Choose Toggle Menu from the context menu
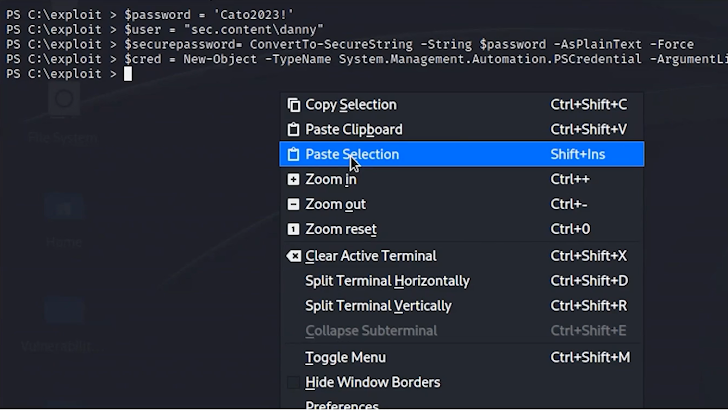Image resolution: width=728 pixels, height=410 pixels. coord(345,358)
